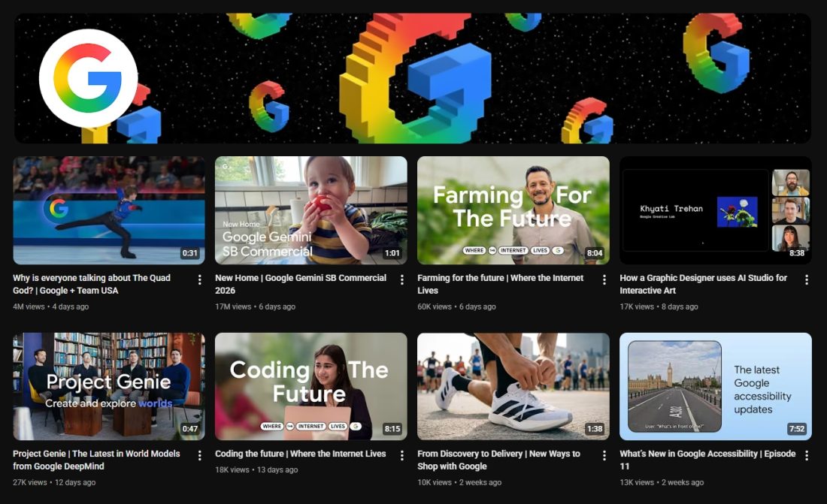The width and height of the screenshot is (827, 504).
Task: Open more actions for Farming for the future
Action: point(604,279)
